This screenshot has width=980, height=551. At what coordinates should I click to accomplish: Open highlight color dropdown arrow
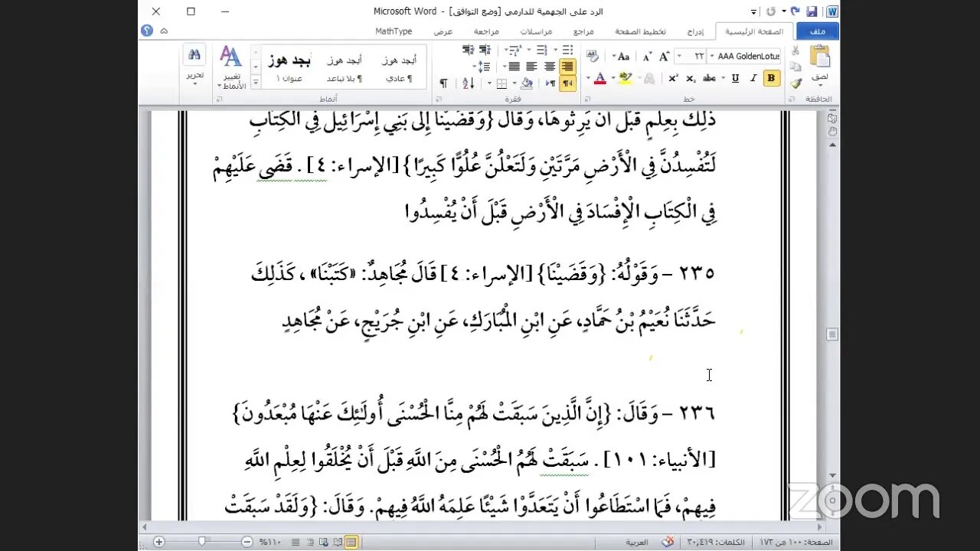pos(613,78)
